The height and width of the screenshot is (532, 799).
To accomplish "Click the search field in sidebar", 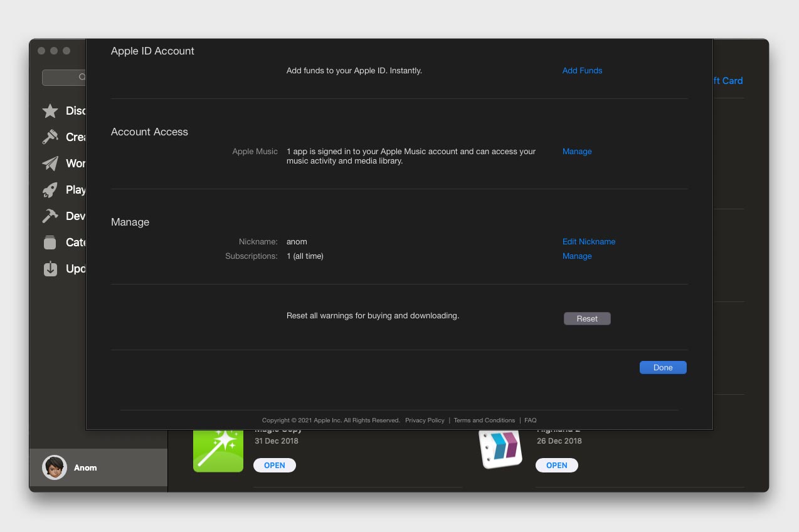I will 64,77.
